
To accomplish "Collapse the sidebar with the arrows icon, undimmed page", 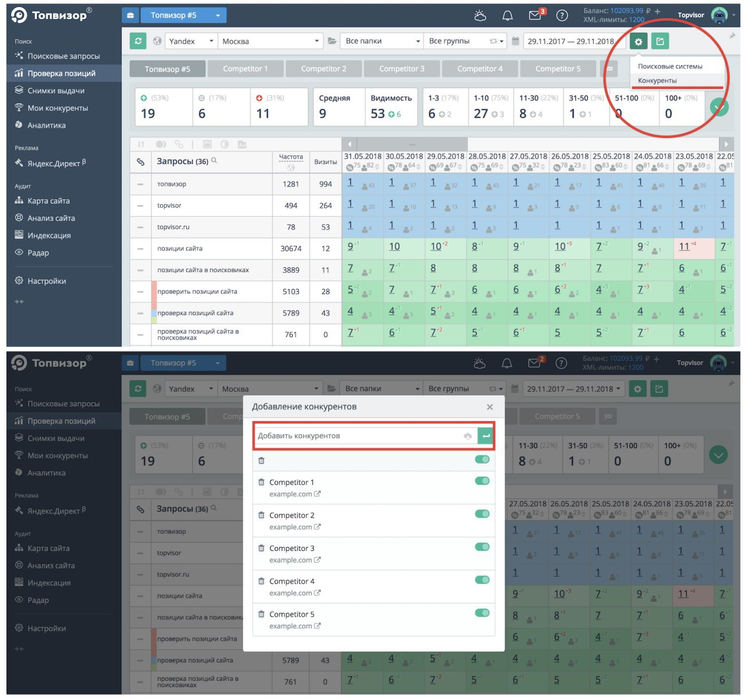I will tap(19, 302).
